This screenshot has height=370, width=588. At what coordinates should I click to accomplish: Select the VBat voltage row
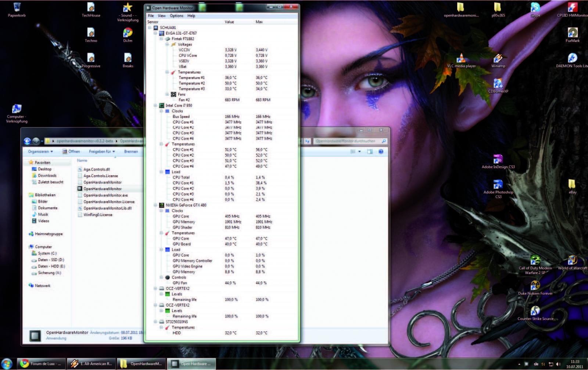point(222,67)
